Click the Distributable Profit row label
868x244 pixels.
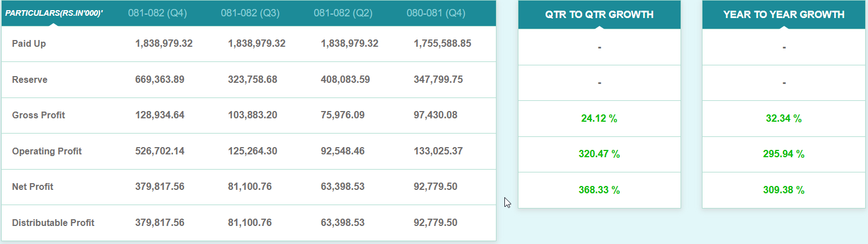point(53,223)
